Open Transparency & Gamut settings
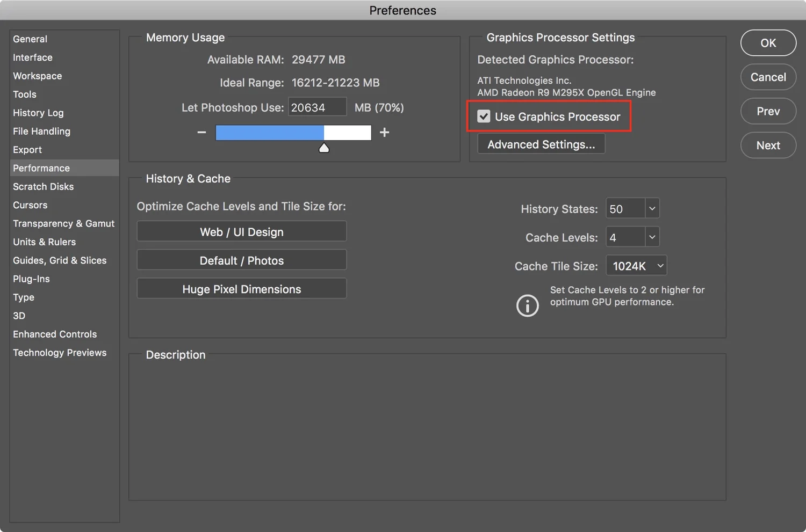806x532 pixels. tap(63, 223)
